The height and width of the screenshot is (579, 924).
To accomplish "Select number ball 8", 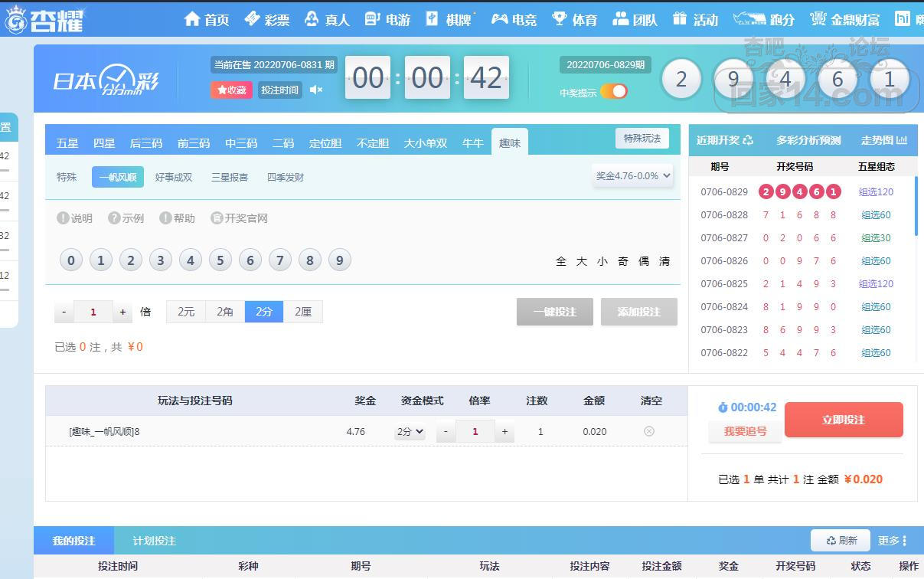I will (x=310, y=260).
